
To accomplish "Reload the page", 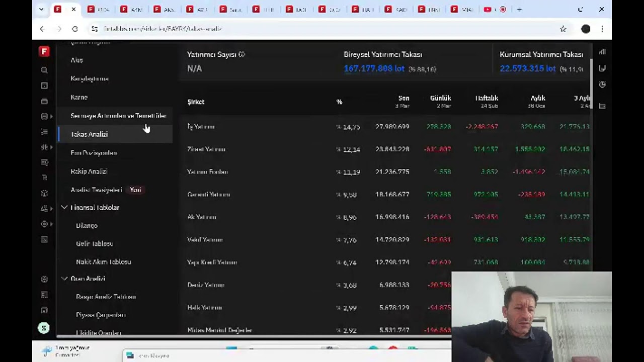I will [75, 29].
